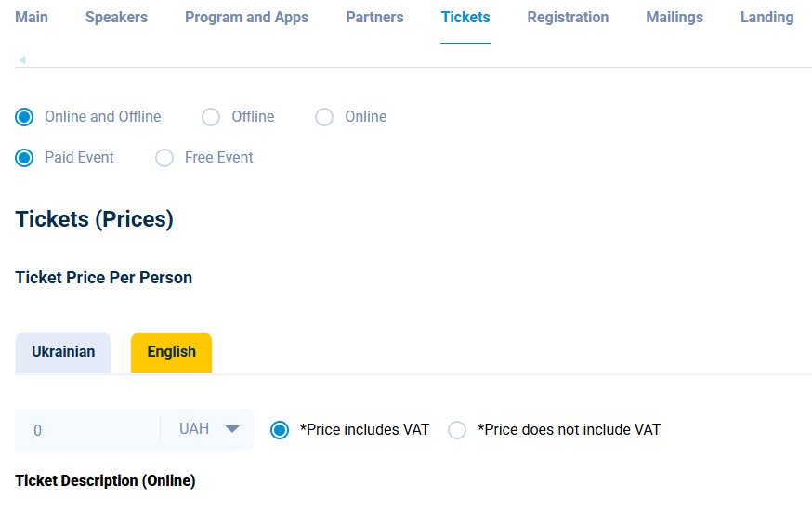812x510 pixels.
Task: Select the English language button
Action: [x=171, y=352]
